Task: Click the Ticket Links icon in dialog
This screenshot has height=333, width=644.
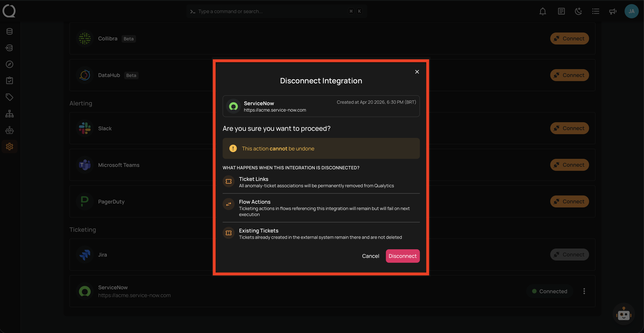Action: [228, 181]
